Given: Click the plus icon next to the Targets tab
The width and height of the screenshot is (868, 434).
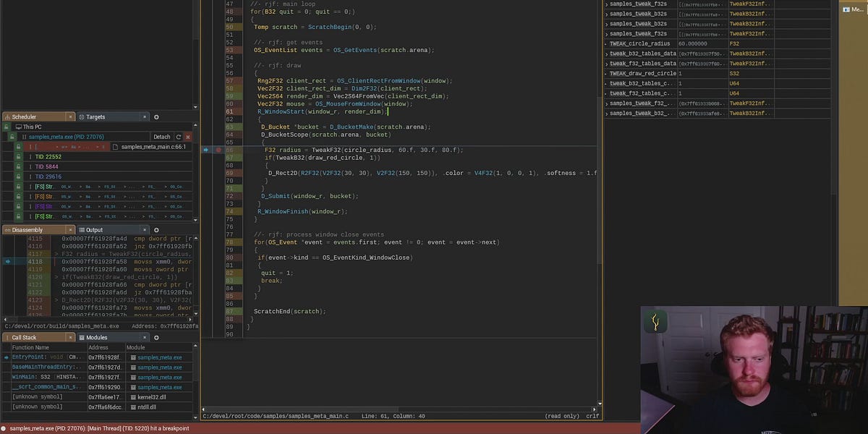Looking at the screenshot, I should click(156, 116).
